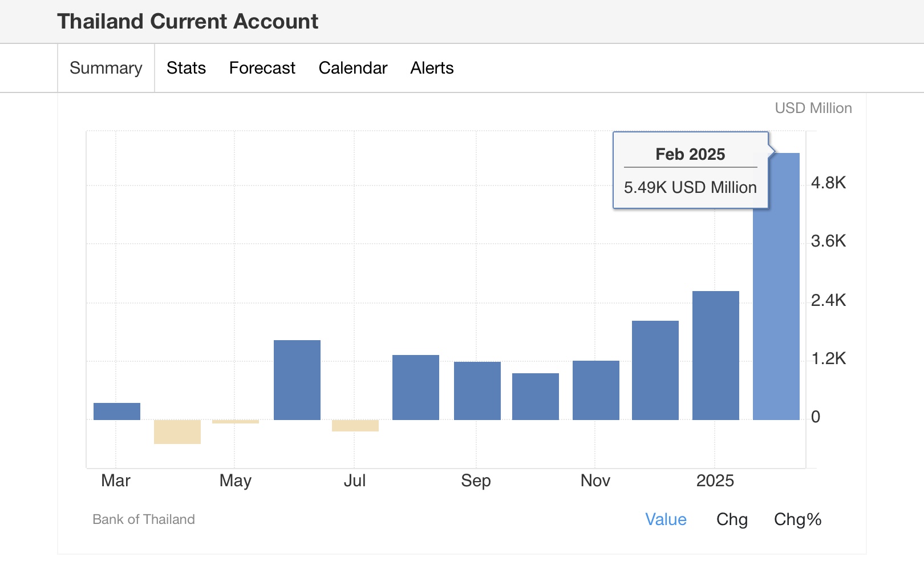
Task: Switch chart to Chg% view
Action: click(x=797, y=519)
